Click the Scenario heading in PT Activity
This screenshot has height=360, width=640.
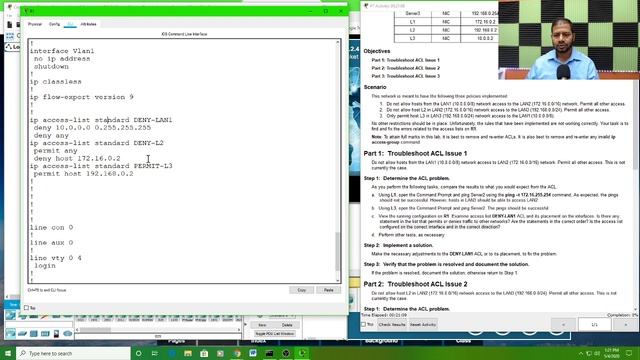coord(375,87)
